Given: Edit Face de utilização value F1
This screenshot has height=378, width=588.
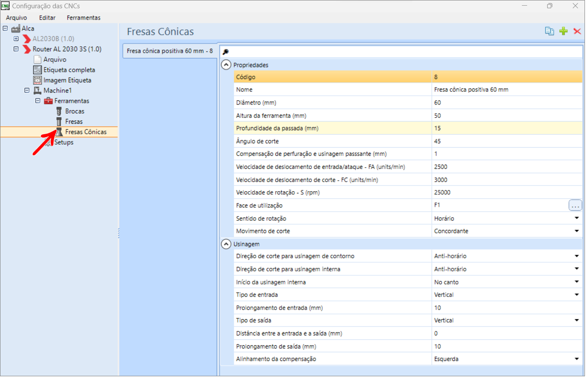Looking at the screenshot, I should (500, 206).
